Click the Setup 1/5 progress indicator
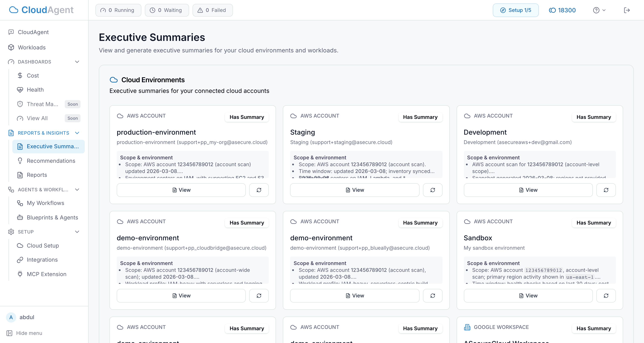644x343 pixels. 516,10
